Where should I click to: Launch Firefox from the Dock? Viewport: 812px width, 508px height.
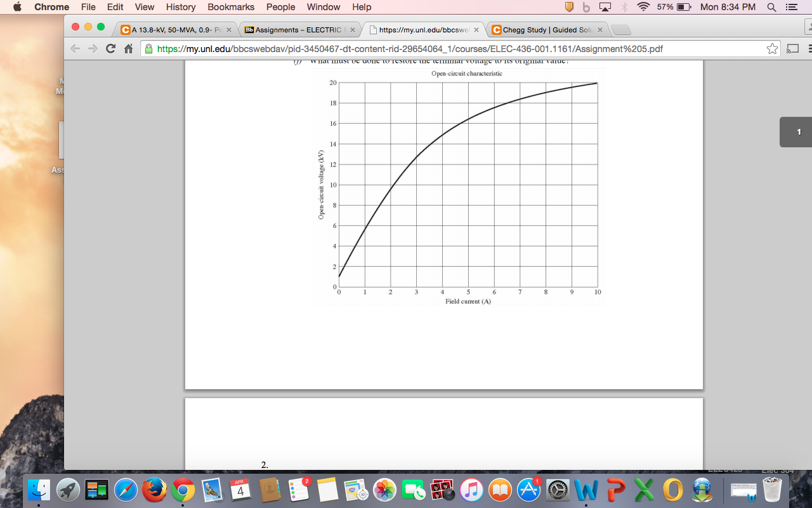[154, 490]
